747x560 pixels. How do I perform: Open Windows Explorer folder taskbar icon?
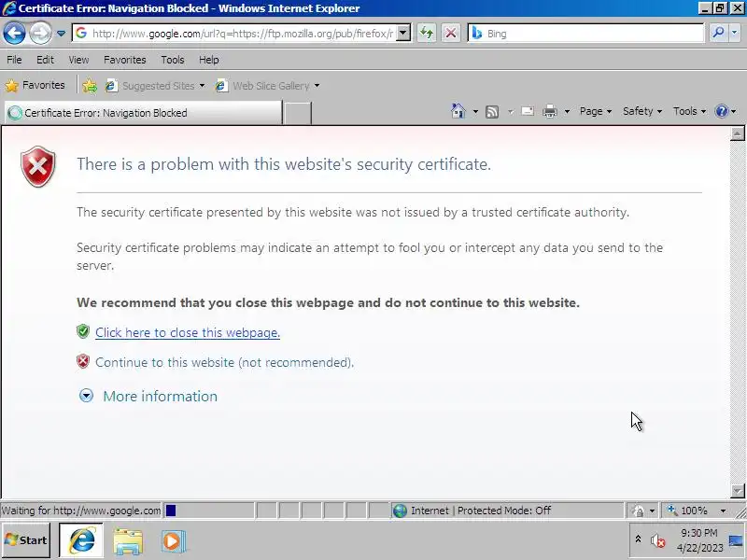(128, 541)
